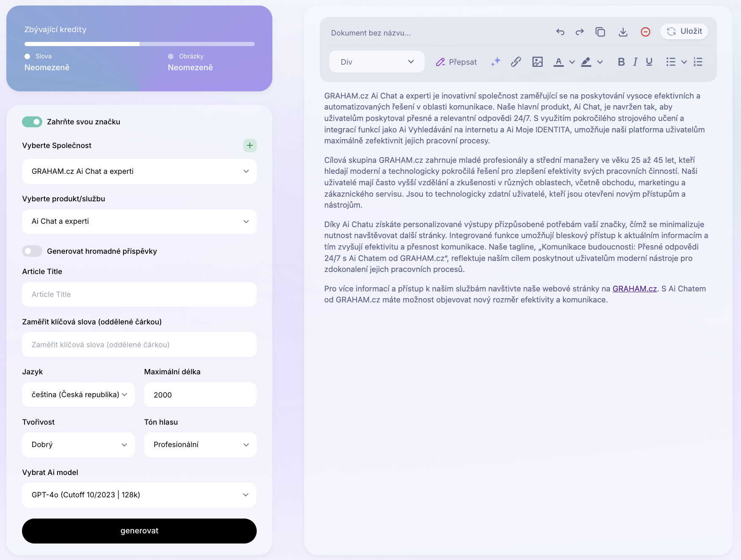Click the credits progress bar

click(x=139, y=44)
